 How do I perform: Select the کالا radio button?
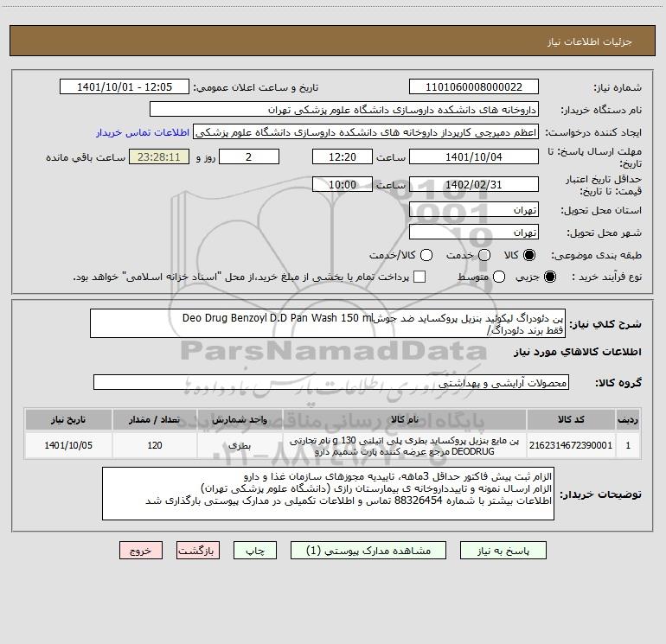tap(529, 255)
